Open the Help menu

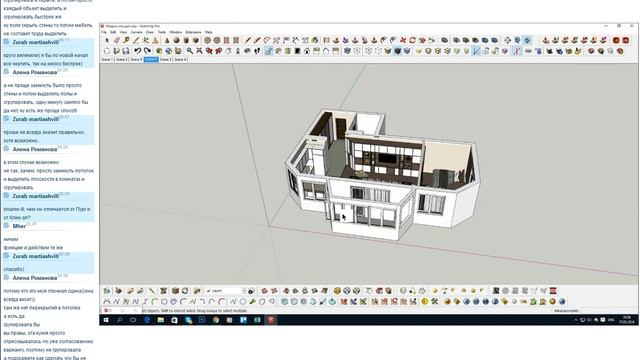click(x=209, y=32)
